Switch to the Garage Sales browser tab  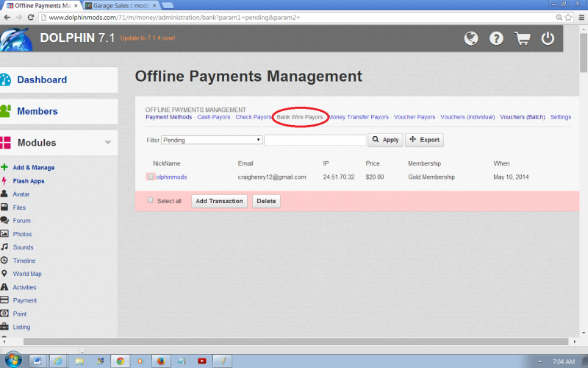pyautogui.click(x=121, y=6)
